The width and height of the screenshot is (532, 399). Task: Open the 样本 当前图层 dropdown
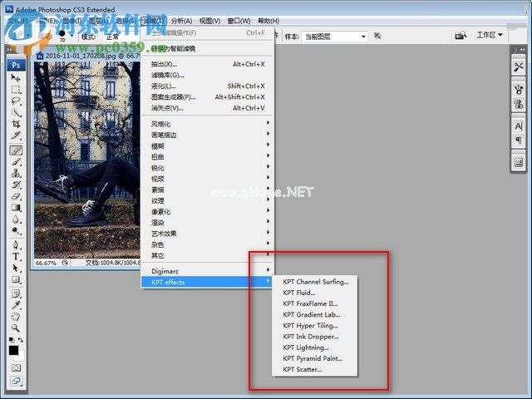tap(334, 37)
